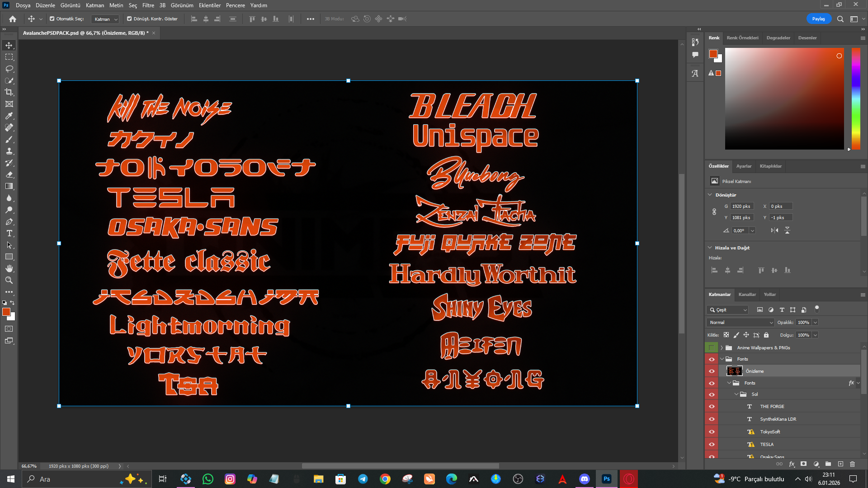Viewport: 868px width, 488px height.
Task: Select the Zoom tool
Action: pos(9,280)
